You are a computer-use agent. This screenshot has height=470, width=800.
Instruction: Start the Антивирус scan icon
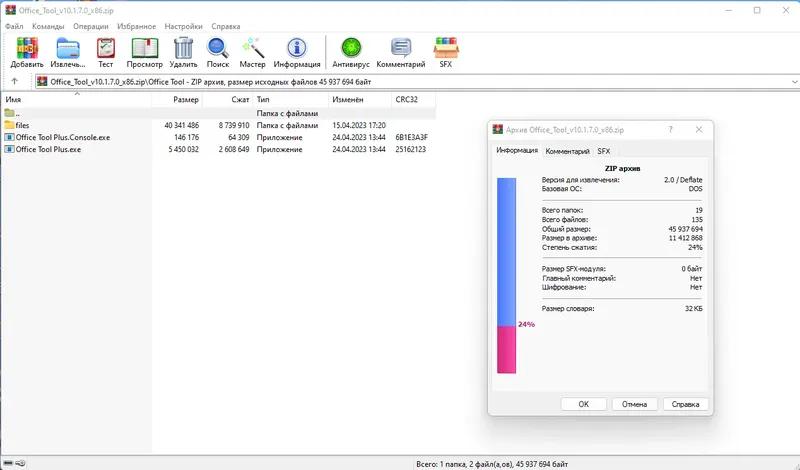[x=351, y=48]
